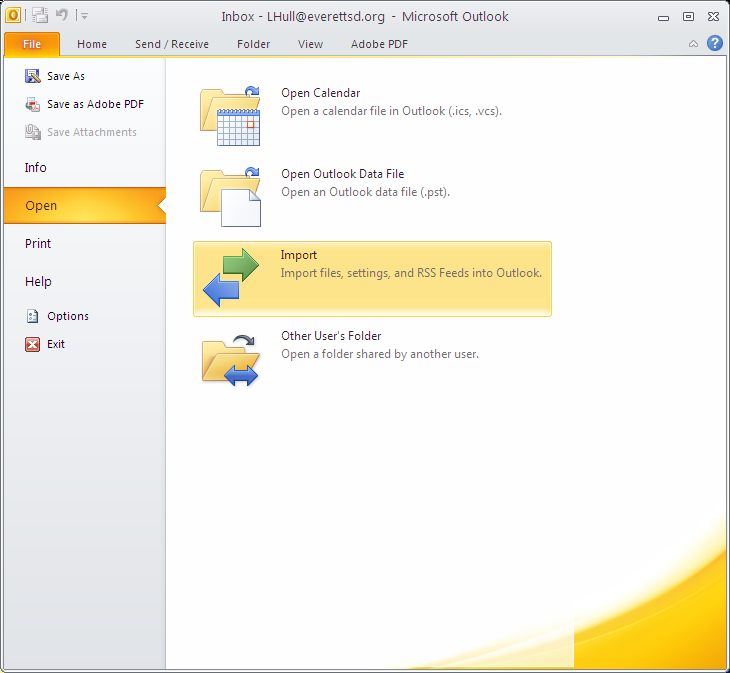Click the Save As disk icon

33,76
